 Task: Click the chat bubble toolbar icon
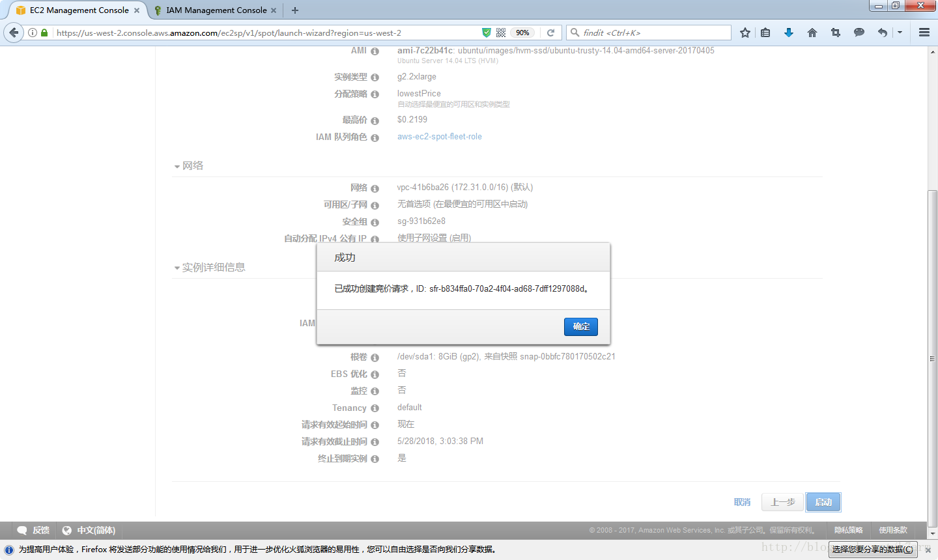859,33
